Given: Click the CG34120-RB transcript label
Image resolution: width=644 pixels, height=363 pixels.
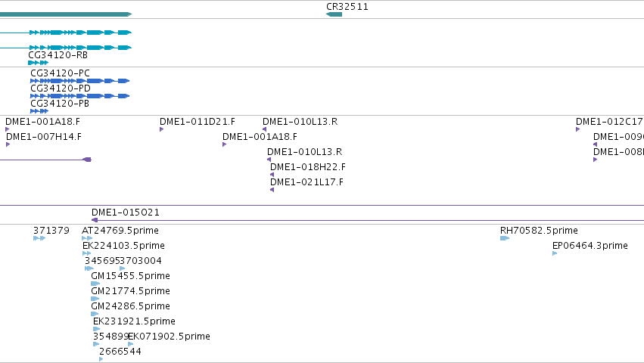Looking at the screenshot, I should [58, 55].
